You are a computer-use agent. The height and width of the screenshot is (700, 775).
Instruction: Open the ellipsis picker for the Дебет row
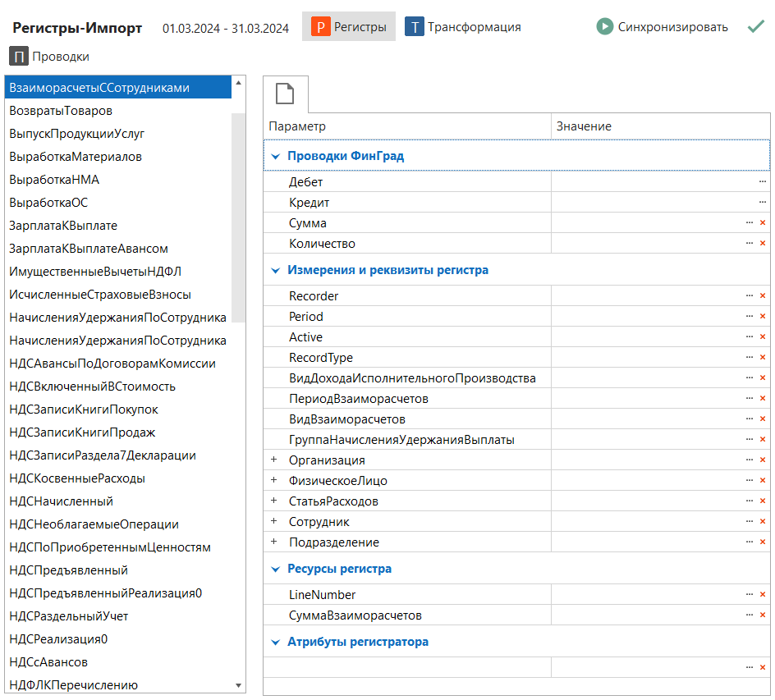click(762, 182)
